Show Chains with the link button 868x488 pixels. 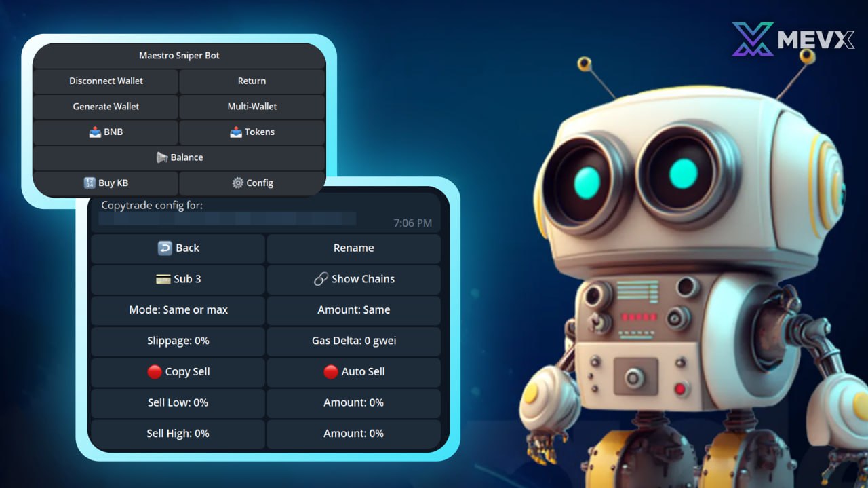[353, 279]
